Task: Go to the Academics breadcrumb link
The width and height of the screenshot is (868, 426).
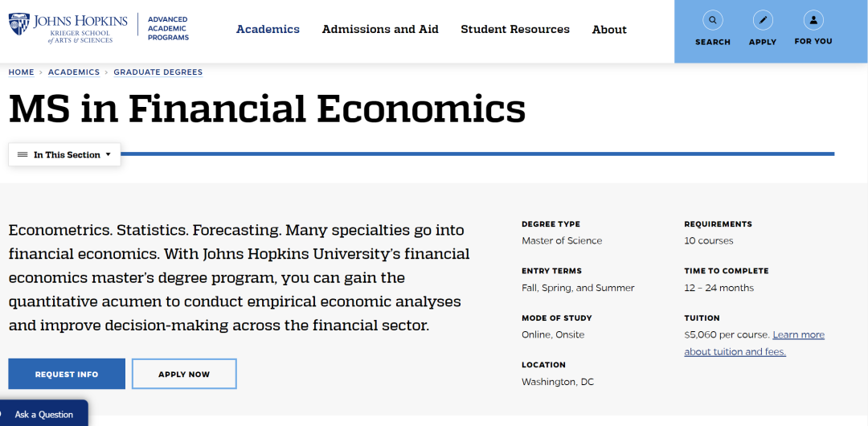Action: (74, 72)
